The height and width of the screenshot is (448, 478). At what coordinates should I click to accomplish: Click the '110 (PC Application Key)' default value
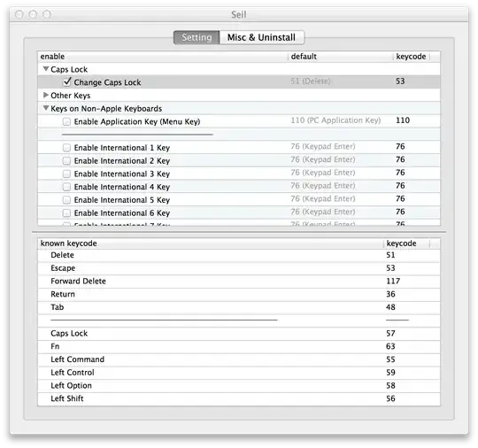tap(335, 120)
